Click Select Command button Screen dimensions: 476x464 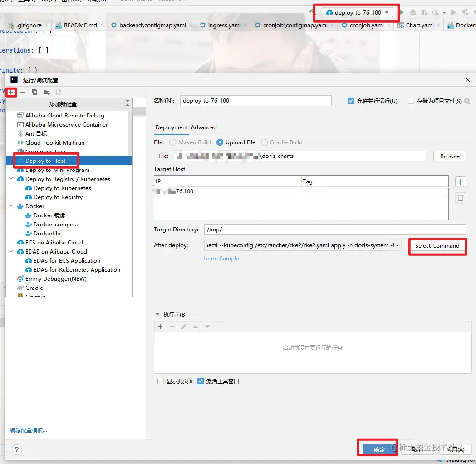pos(437,246)
